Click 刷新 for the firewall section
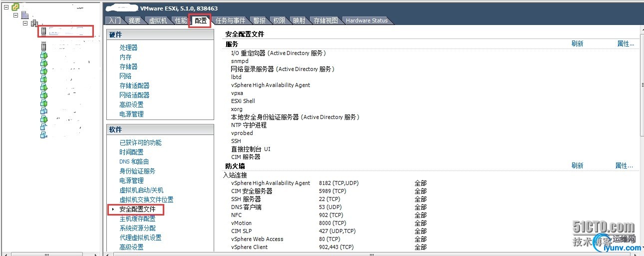This screenshot has height=256, width=644. point(577,165)
